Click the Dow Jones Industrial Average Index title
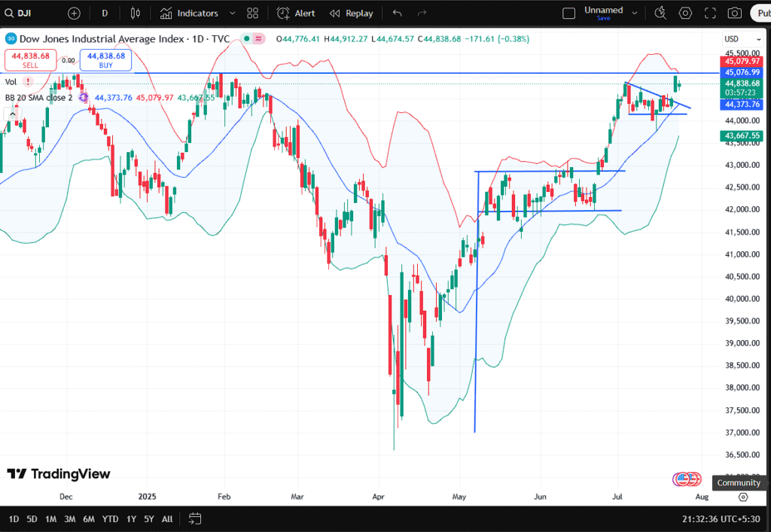 (x=102, y=39)
